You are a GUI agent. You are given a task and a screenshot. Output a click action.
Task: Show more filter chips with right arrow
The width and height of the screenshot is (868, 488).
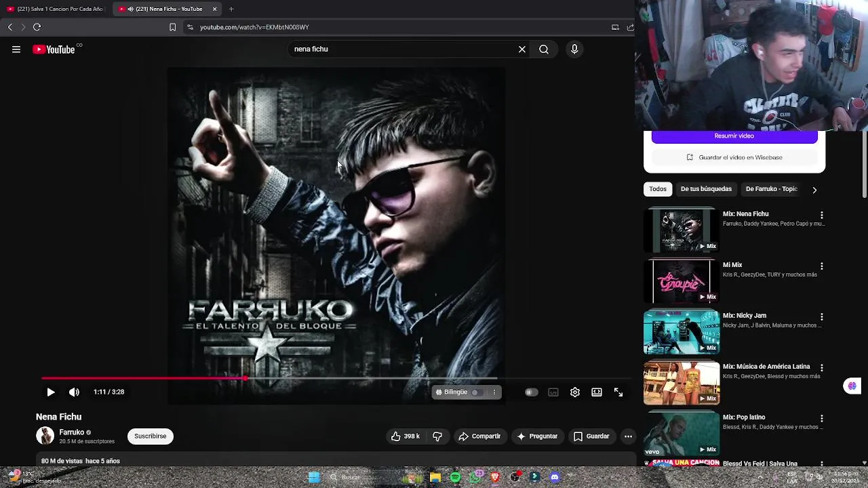click(814, 190)
